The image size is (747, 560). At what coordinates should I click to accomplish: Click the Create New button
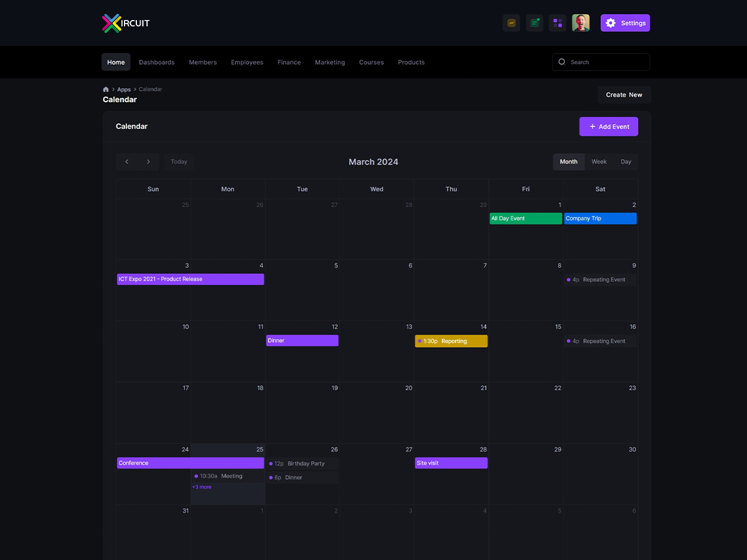point(624,95)
